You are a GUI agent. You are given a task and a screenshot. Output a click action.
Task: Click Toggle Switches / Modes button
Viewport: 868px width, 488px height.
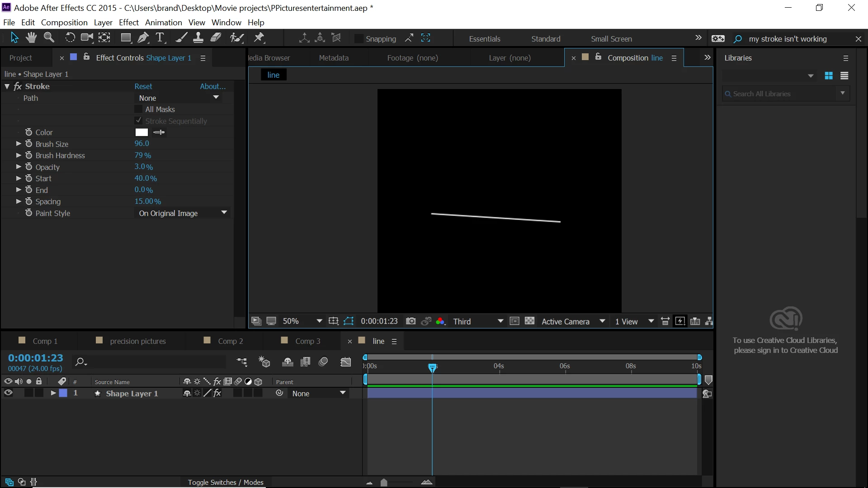pyautogui.click(x=225, y=482)
